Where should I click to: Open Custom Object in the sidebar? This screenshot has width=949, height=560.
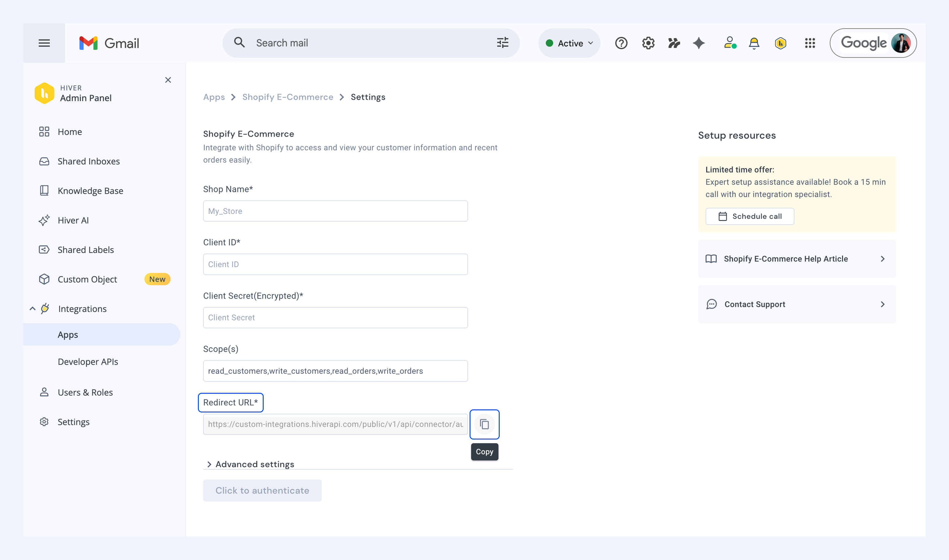(x=87, y=279)
